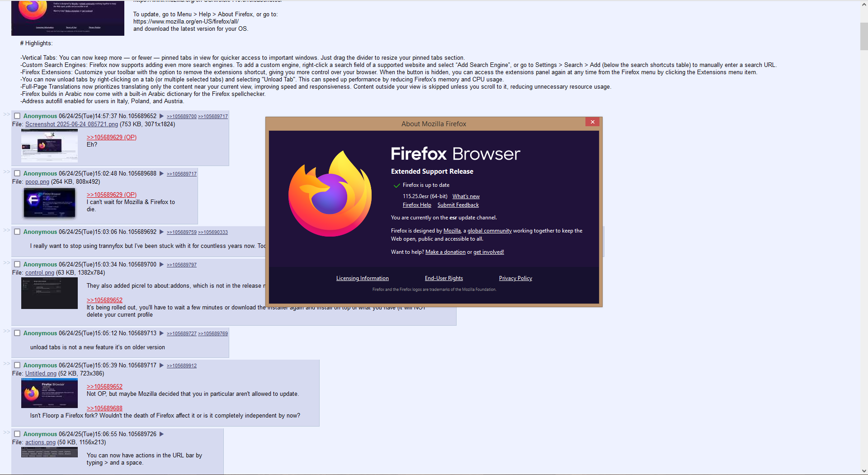Follow backlink >>105689912 on post 105689717
The image size is (868, 475).
182,366
